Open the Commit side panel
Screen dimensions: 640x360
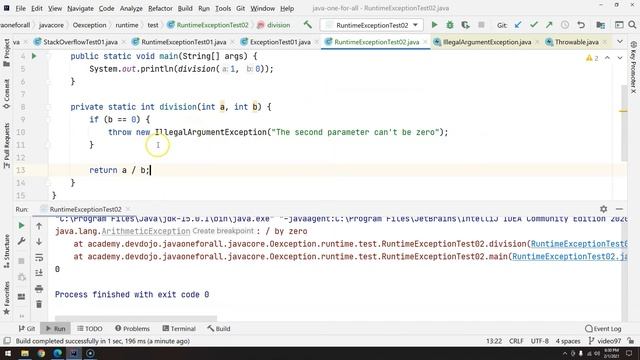[6, 94]
